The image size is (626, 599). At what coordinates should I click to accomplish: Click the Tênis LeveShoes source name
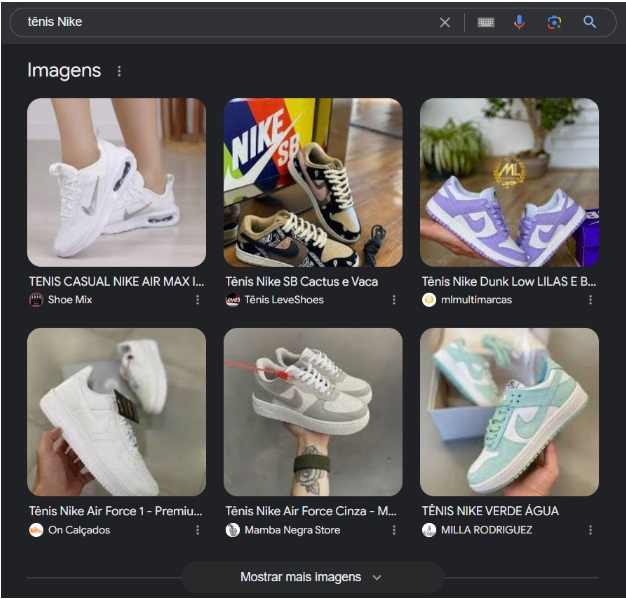pyautogui.click(x=284, y=300)
